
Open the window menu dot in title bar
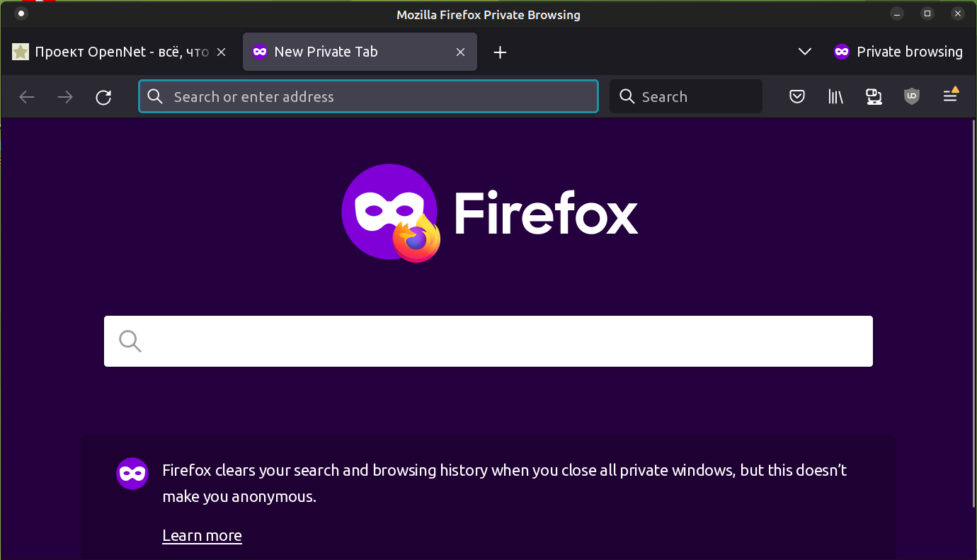21,13
